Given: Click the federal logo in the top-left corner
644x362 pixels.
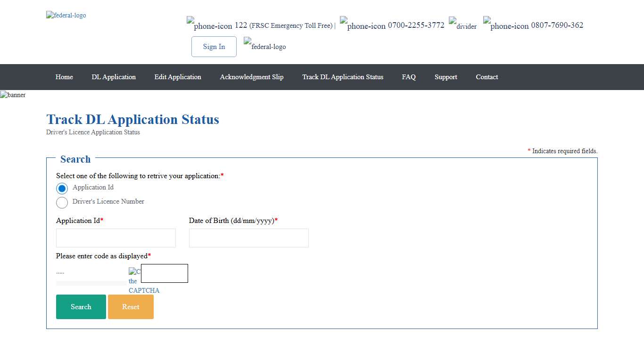Looking at the screenshot, I should point(66,15).
